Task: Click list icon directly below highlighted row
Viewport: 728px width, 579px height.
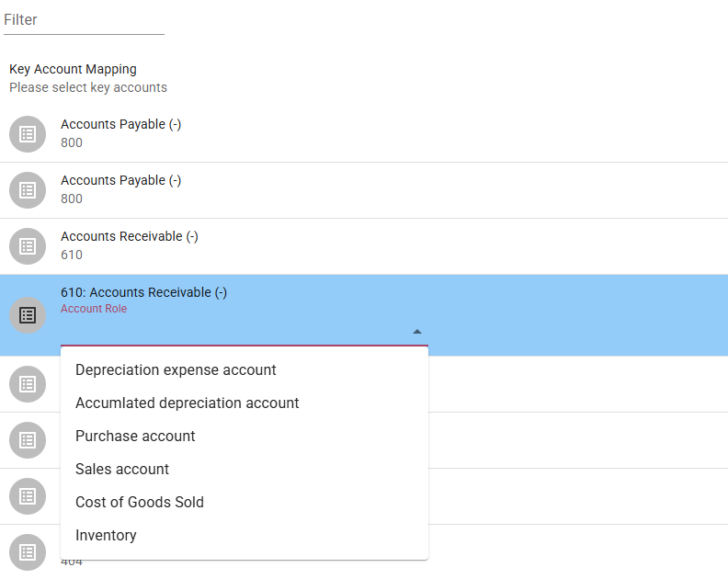Action: 28,384
